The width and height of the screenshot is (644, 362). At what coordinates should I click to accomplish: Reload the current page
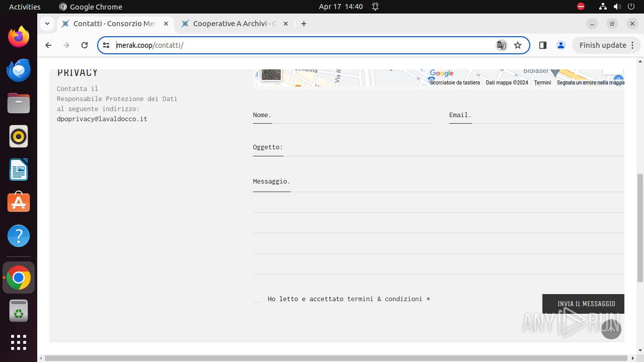pos(85,45)
